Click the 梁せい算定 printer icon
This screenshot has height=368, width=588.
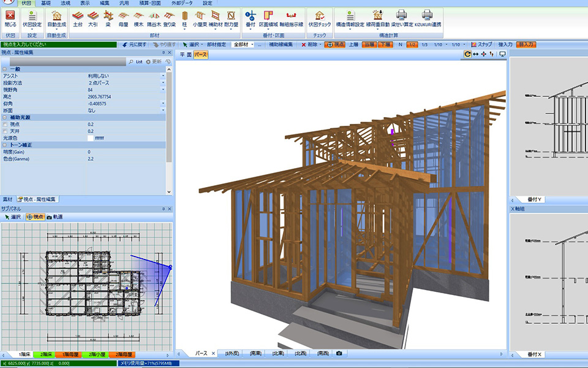[401, 17]
